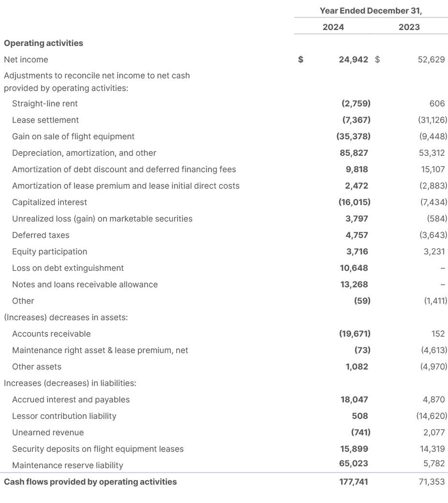Viewport: 448px width, 503px height.
Task: Click the 2024 column header
Action: point(334,27)
